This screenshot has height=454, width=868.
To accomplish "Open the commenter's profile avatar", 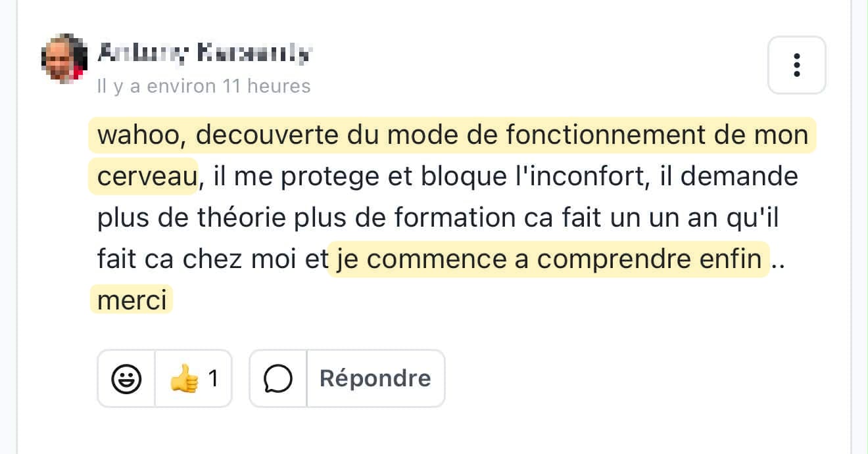I will (x=64, y=57).
